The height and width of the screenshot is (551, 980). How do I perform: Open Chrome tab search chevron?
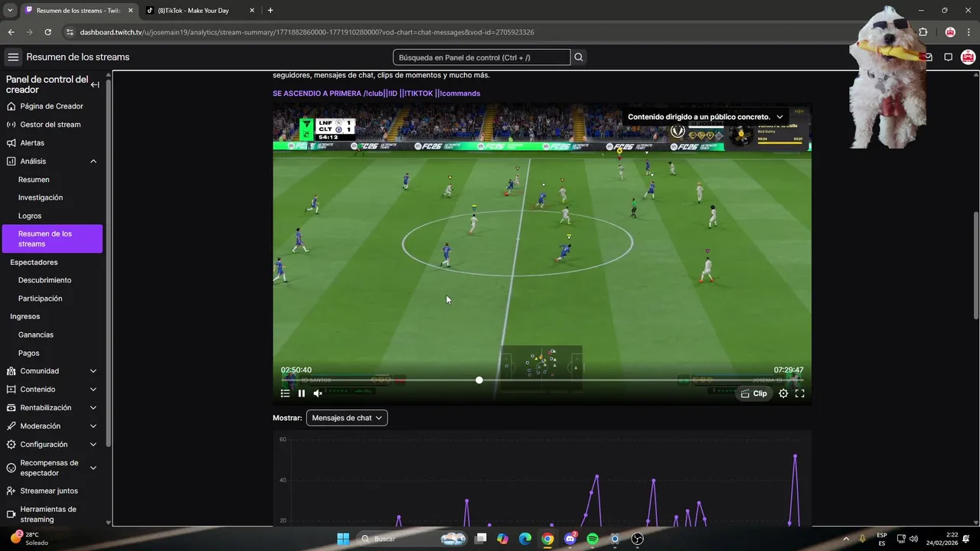pos(10,11)
